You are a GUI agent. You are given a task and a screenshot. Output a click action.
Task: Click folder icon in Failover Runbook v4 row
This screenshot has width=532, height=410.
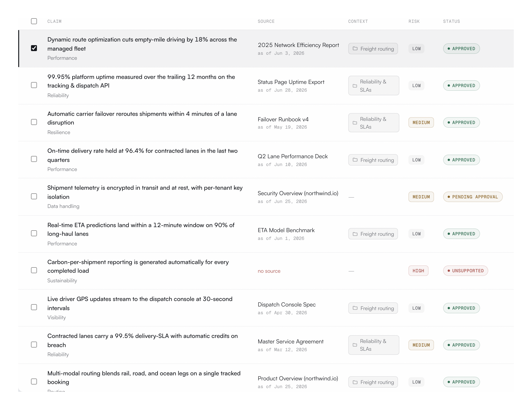coord(355,123)
